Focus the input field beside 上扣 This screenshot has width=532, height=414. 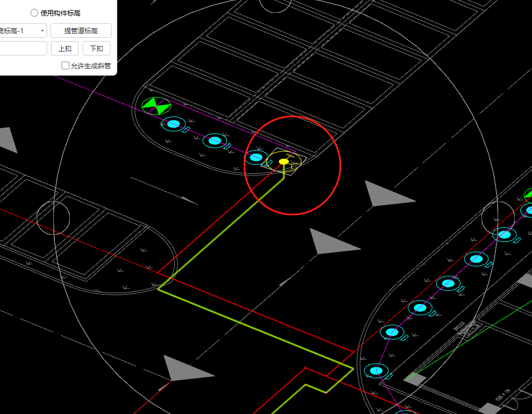click(x=22, y=48)
